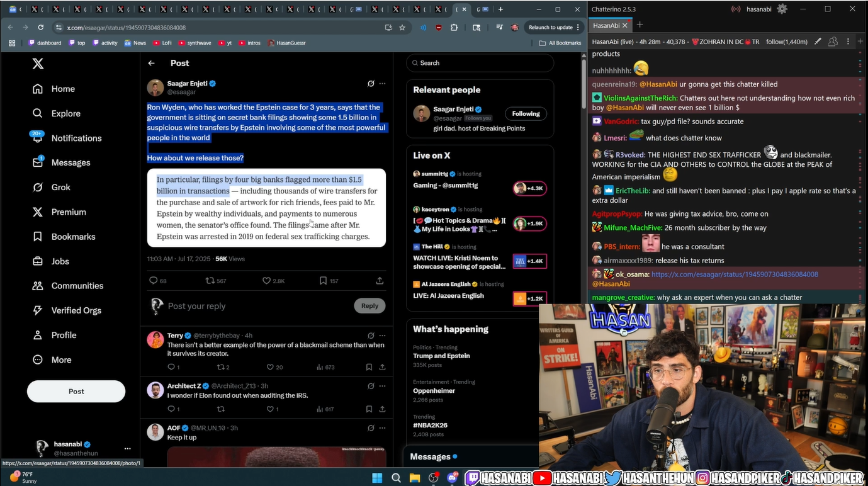Viewport: 868px width, 486px height.
Task: Click the Grok icon on Saagar's post
Action: [x=371, y=83]
